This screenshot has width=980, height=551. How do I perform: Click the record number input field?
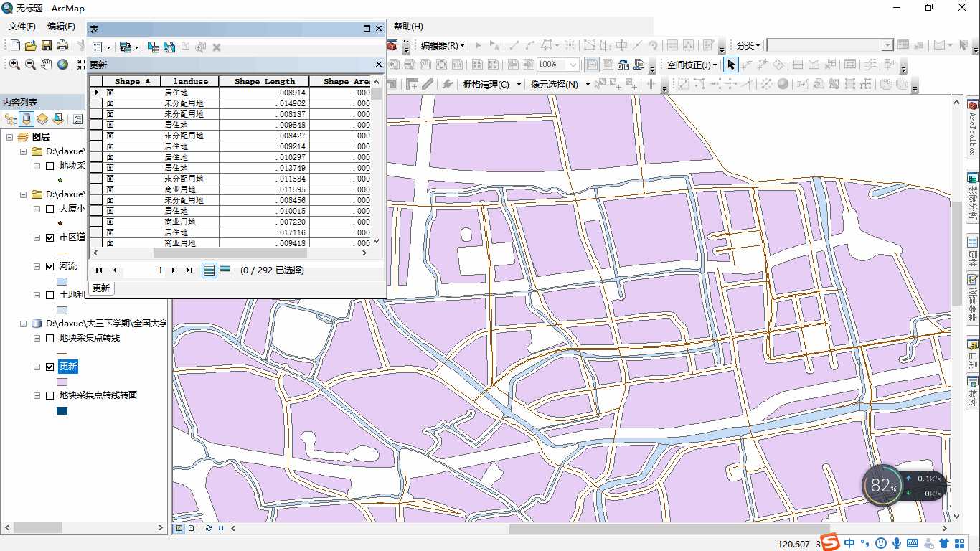[143, 270]
